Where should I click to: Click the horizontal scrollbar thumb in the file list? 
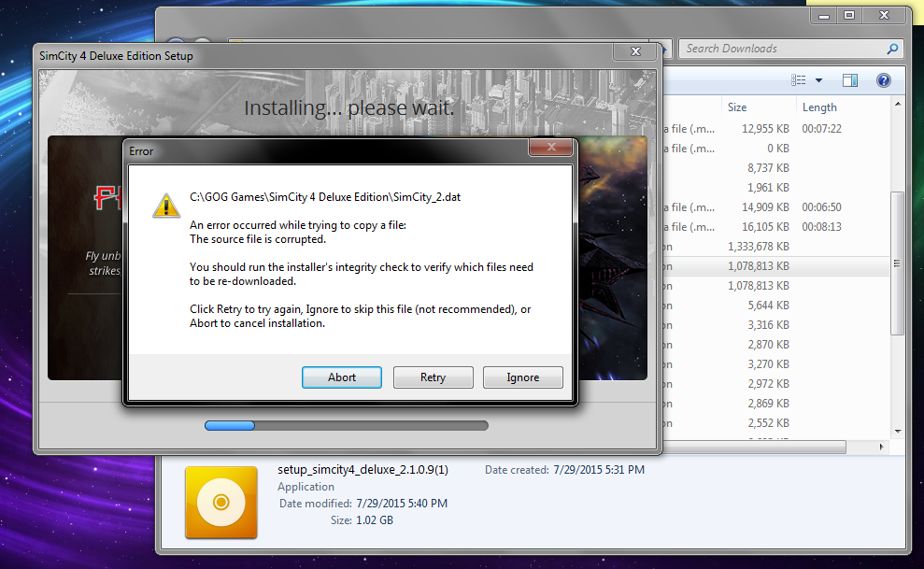coord(754,448)
